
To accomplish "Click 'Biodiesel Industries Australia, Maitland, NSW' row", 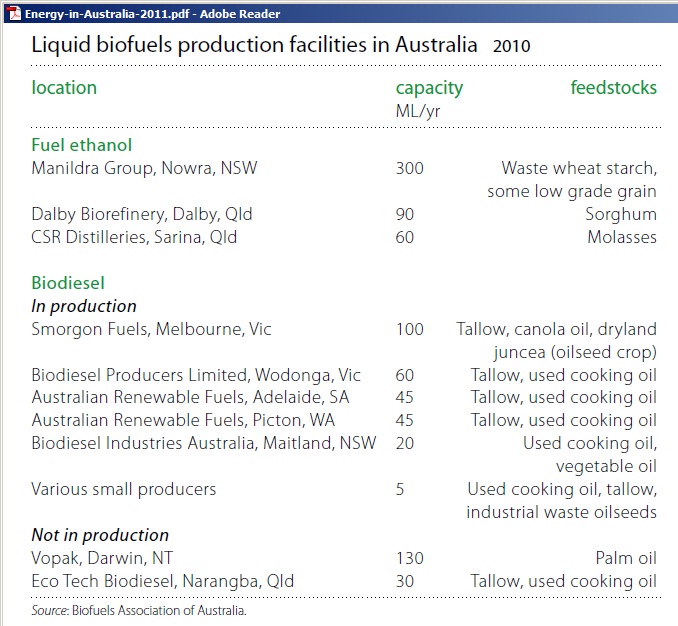I will pyautogui.click(x=204, y=444).
